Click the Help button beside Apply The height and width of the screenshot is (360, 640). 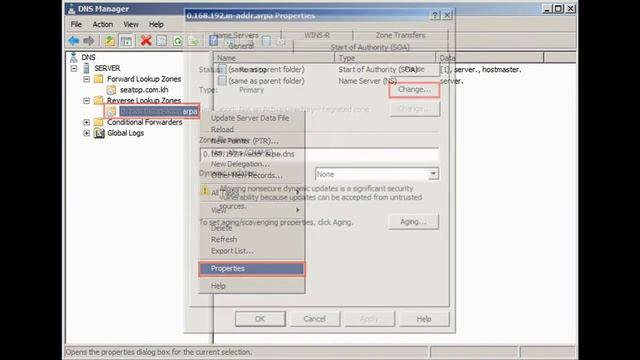click(x=424, y=319)
